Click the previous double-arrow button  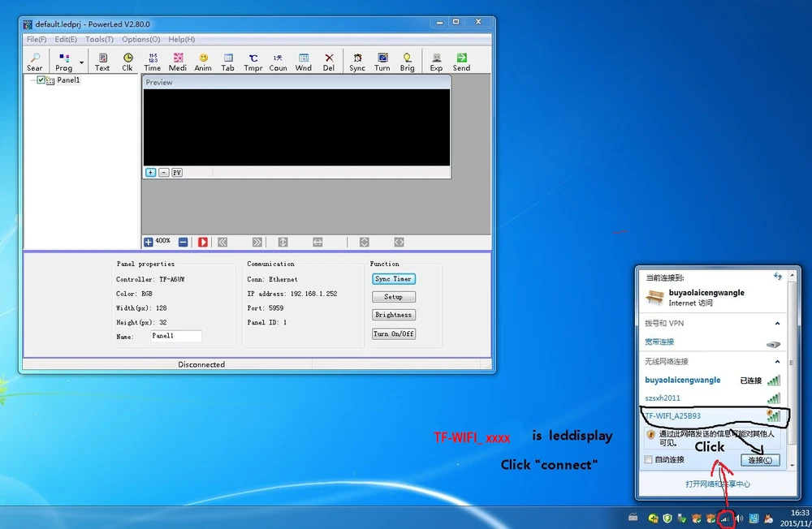(222, 242)
